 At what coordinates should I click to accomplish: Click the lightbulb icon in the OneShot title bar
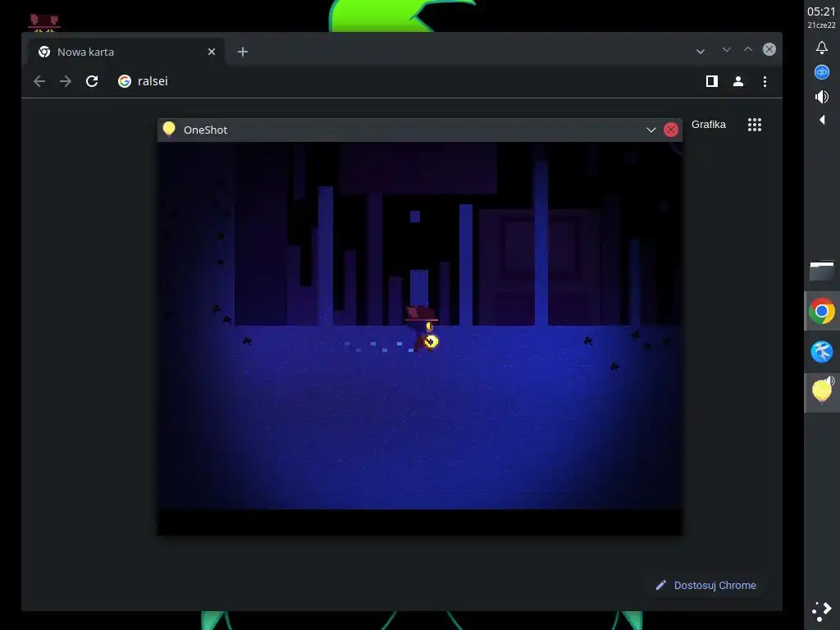coord(169,129)
